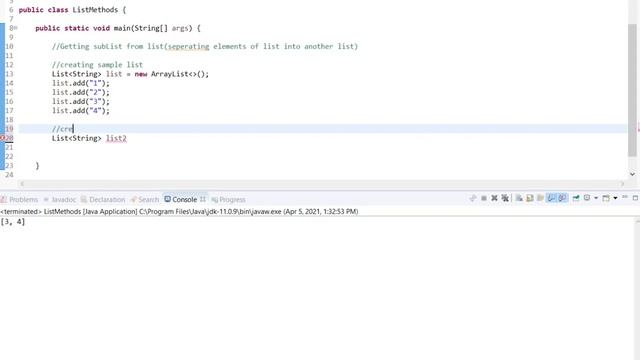Viewport: 640px width, 360px height.
Task: Click the misspelled word seperating in comment
Action: 188,47
